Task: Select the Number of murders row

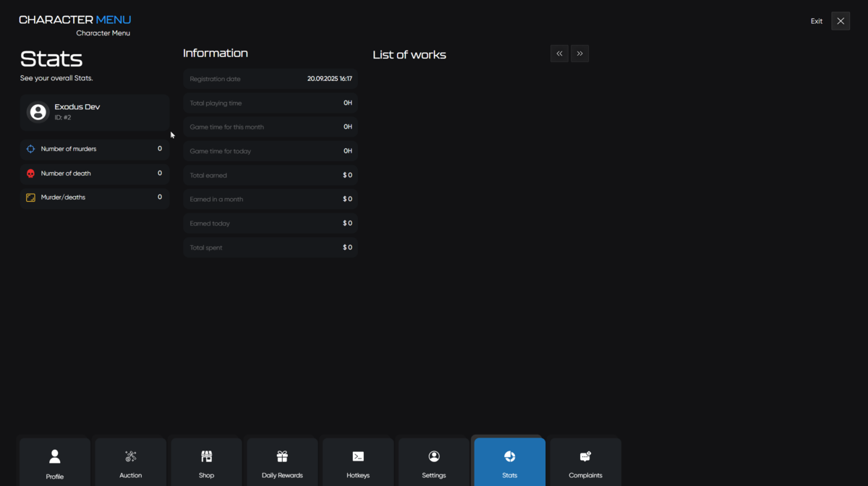Action: (x=95, y=149)
